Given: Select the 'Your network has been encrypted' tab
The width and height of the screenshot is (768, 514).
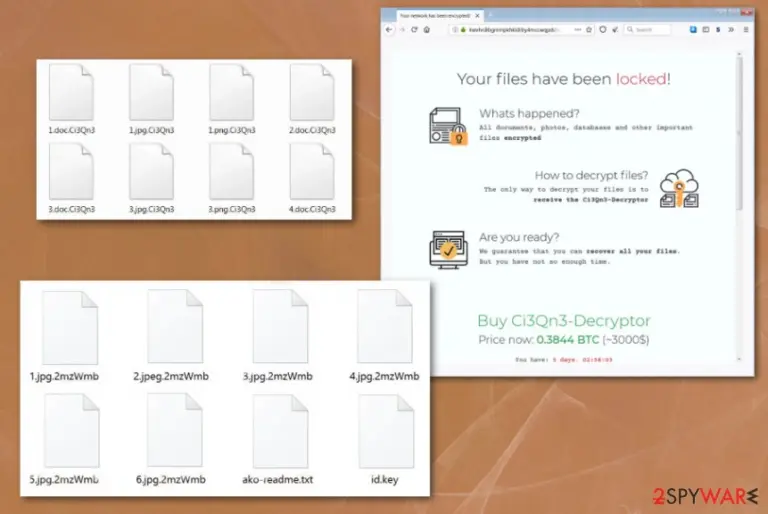Looking at the screenshot, I should 435,16.
